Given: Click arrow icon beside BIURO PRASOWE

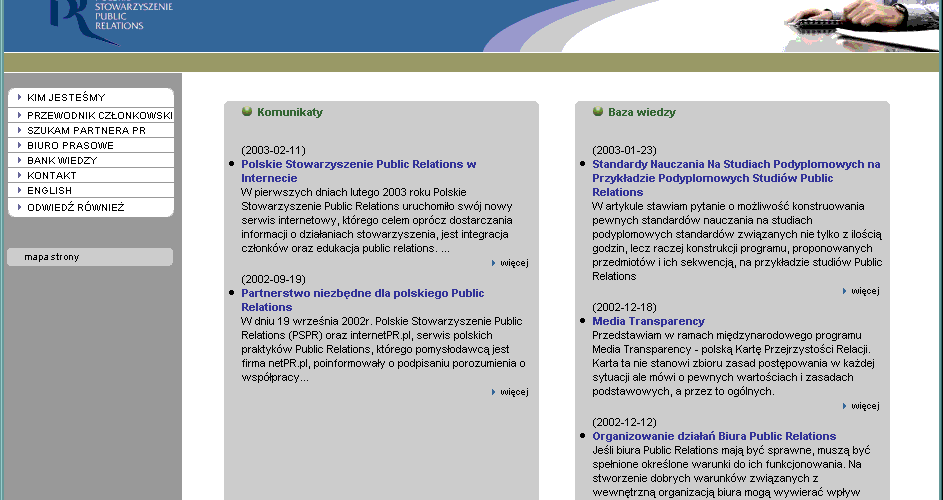Looking at the screenshot, I should click(x=20, y=145).
